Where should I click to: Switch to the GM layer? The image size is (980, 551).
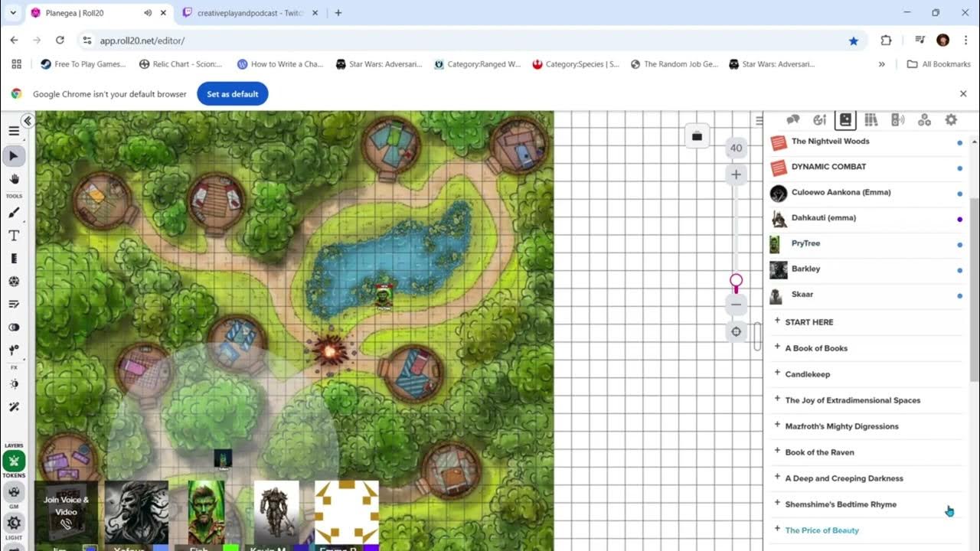(x=14, y=492)
